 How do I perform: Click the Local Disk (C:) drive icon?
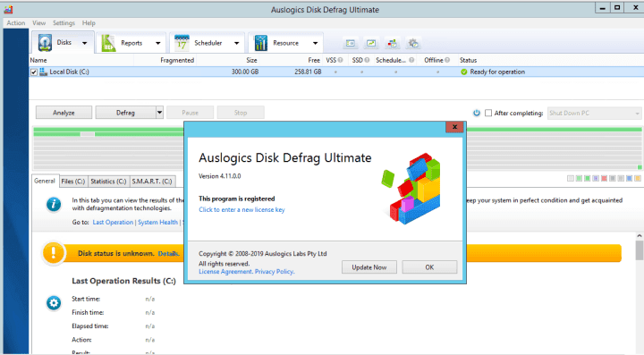(43, 72)
